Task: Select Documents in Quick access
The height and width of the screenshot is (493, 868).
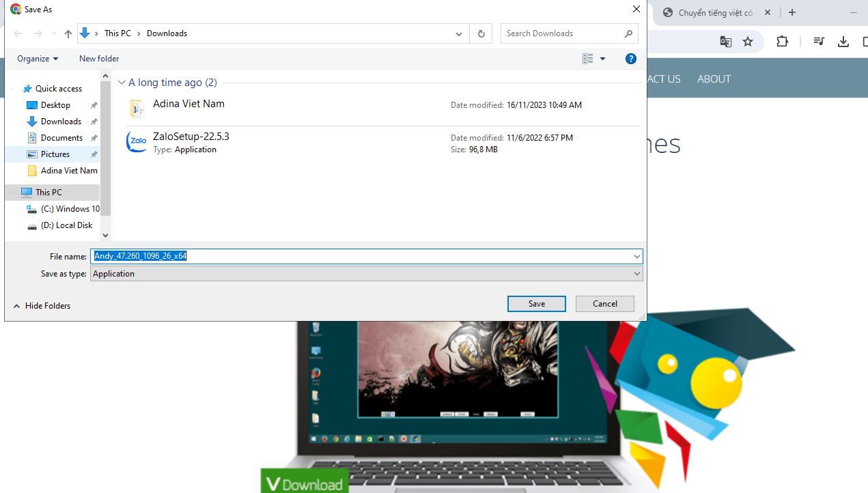Action: coord(61,138)
